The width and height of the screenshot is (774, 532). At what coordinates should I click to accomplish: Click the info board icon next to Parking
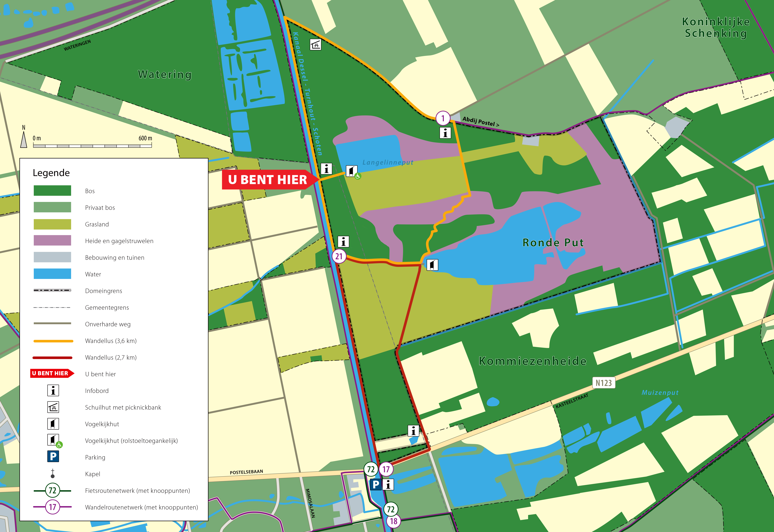pyautogui.click(x=388, y=484)
